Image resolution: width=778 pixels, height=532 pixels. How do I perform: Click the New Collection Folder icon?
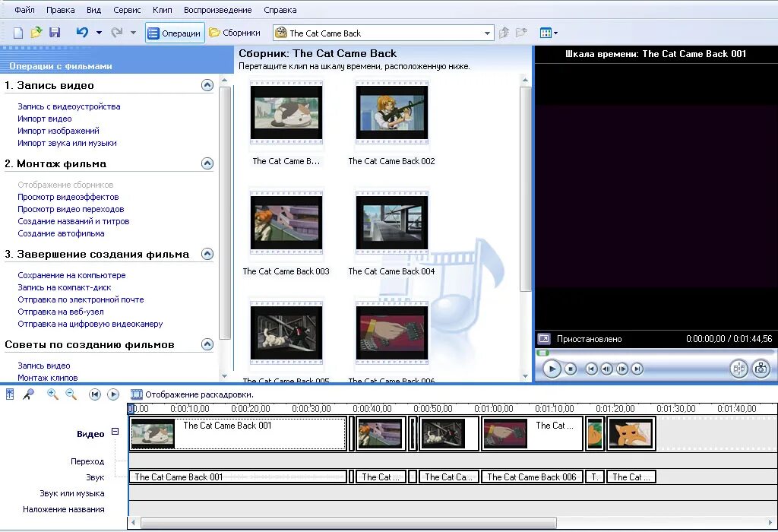click(x=521, y=33)
